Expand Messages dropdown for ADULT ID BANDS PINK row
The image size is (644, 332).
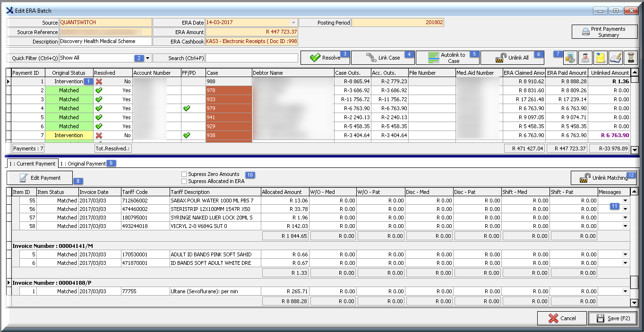(x=626, y=254)
